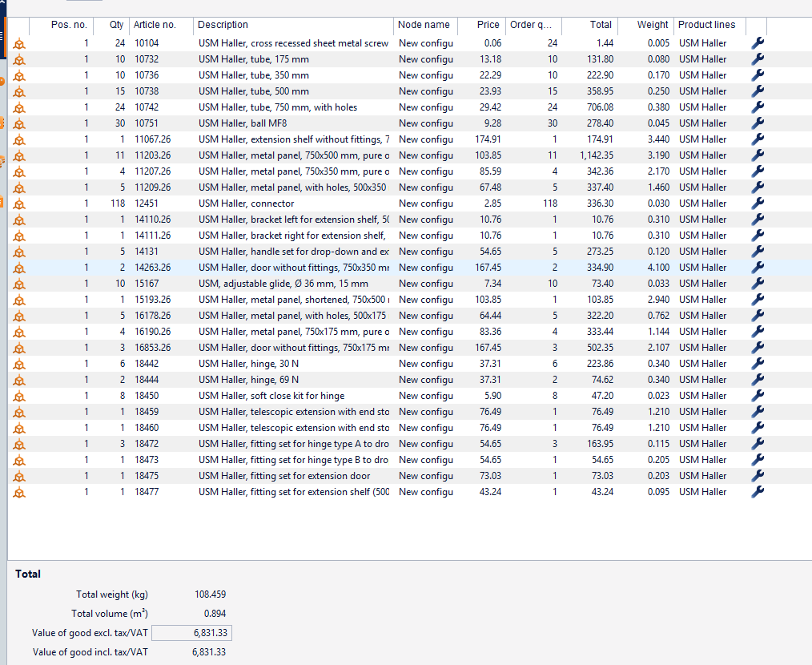Click wrench icon for article 15167 row
The height and width of the screenshot is (665, 812).
coord(757,284)
